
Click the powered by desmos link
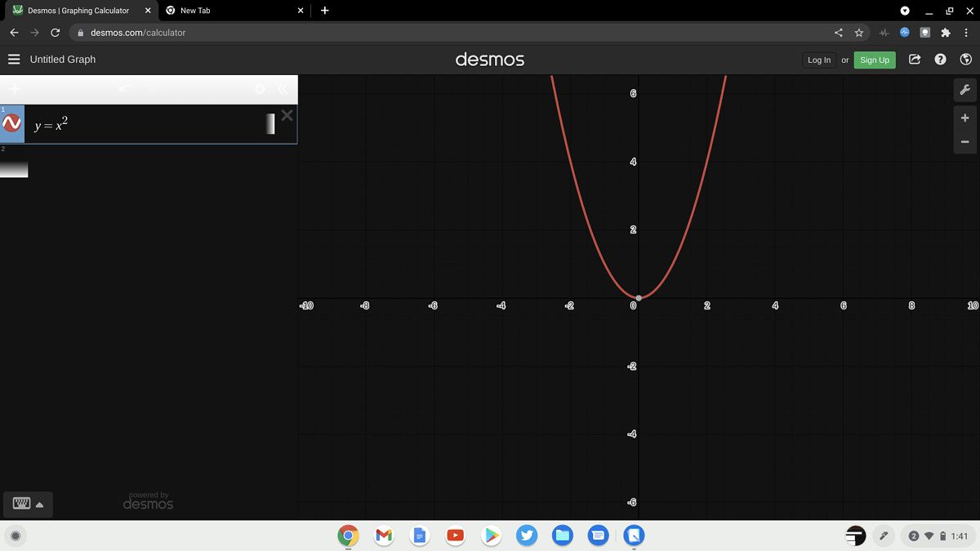click(x=148, y=500)
